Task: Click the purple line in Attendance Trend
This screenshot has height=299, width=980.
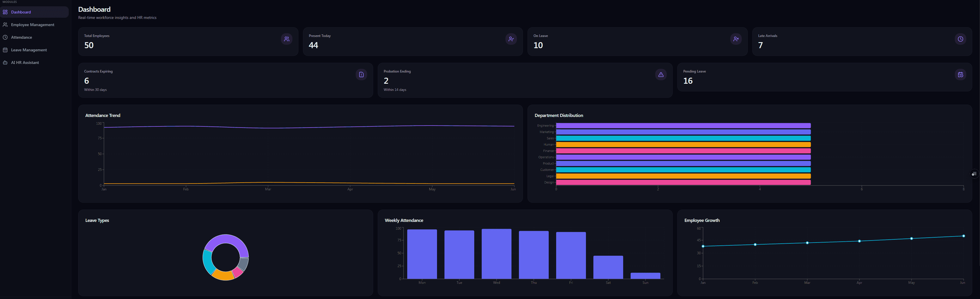Action: tap(309, 127)
